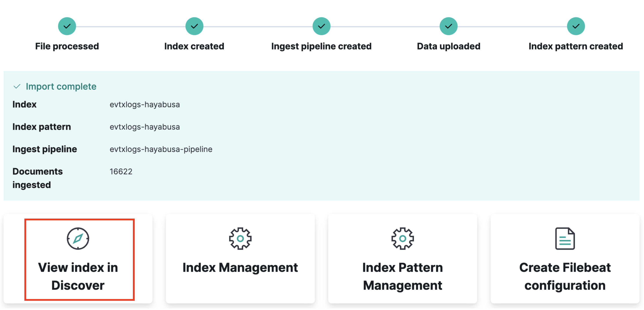Click the File processed step label

pos(67,46)
